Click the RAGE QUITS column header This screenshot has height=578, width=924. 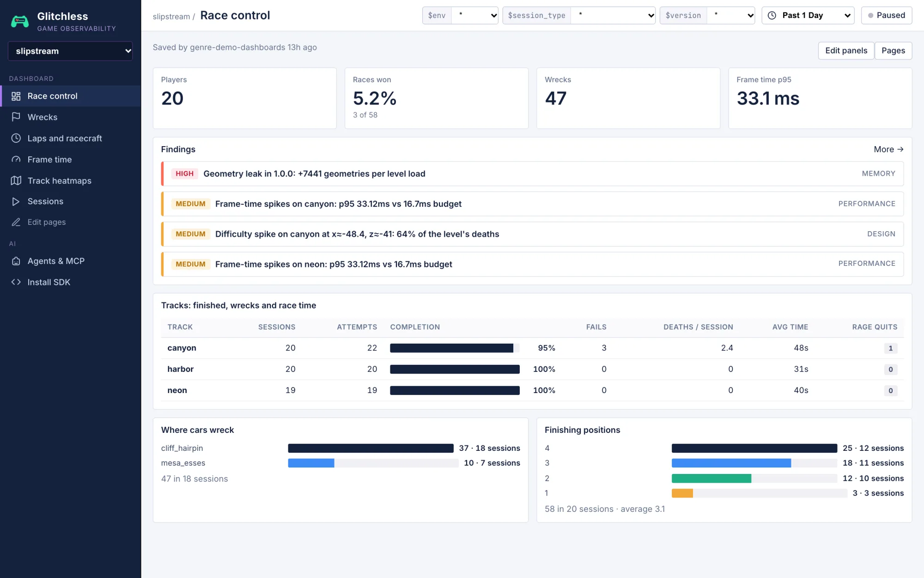tap(875, 327)
